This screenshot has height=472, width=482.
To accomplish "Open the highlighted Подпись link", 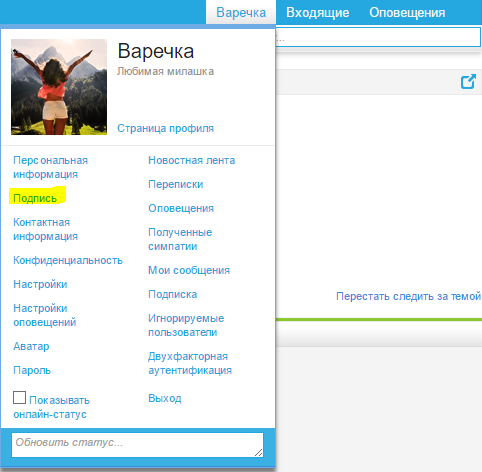I will 35,198.
